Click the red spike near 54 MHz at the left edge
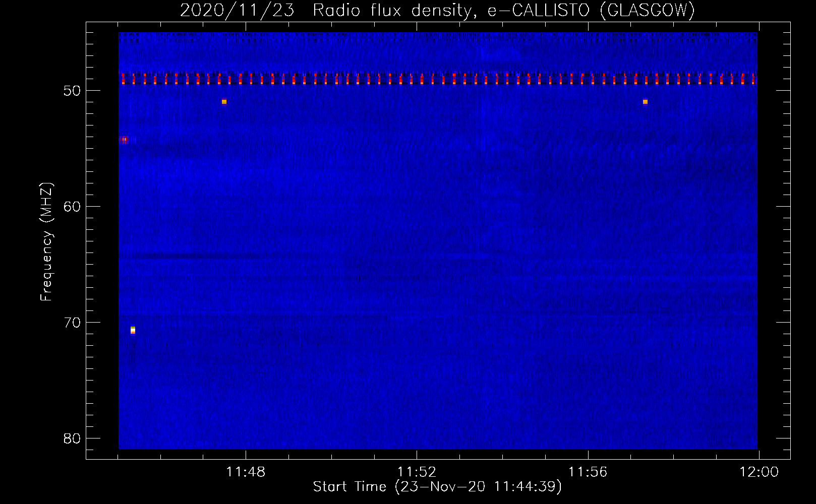The image size is (816, 504). click(124, 140)
